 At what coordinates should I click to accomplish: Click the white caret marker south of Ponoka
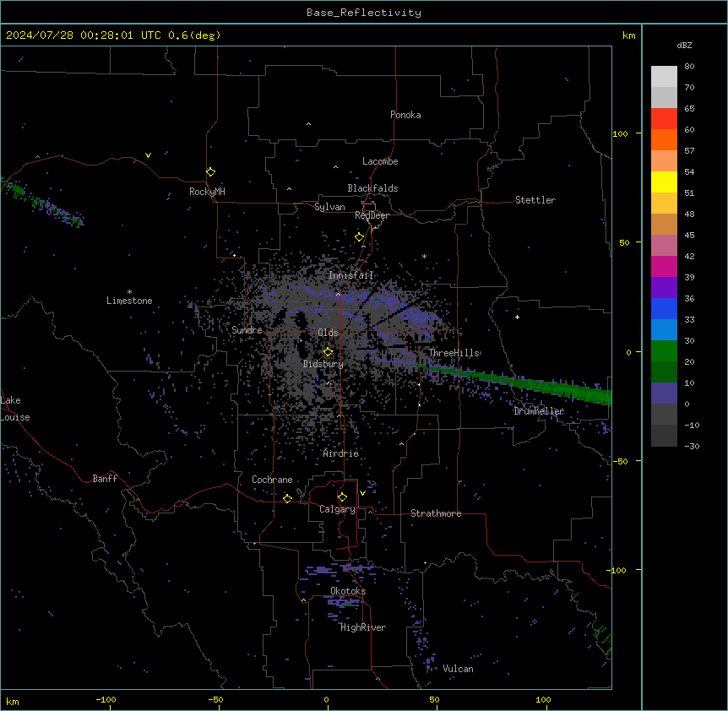[x=309, y=124]
